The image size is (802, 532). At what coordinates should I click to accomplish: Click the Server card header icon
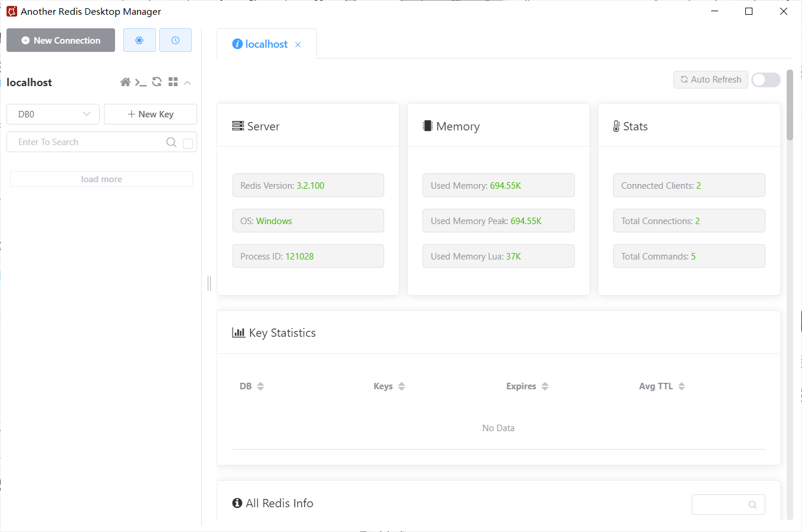click(x=238, y=126)
